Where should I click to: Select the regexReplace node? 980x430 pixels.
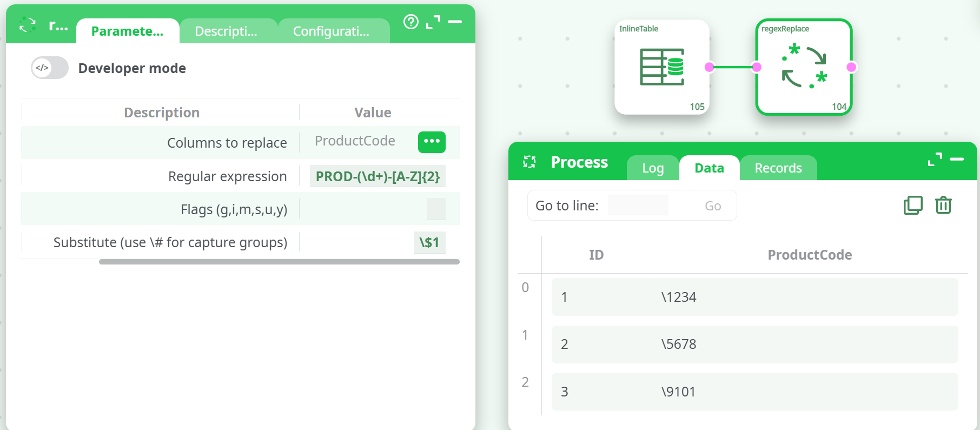804,67
